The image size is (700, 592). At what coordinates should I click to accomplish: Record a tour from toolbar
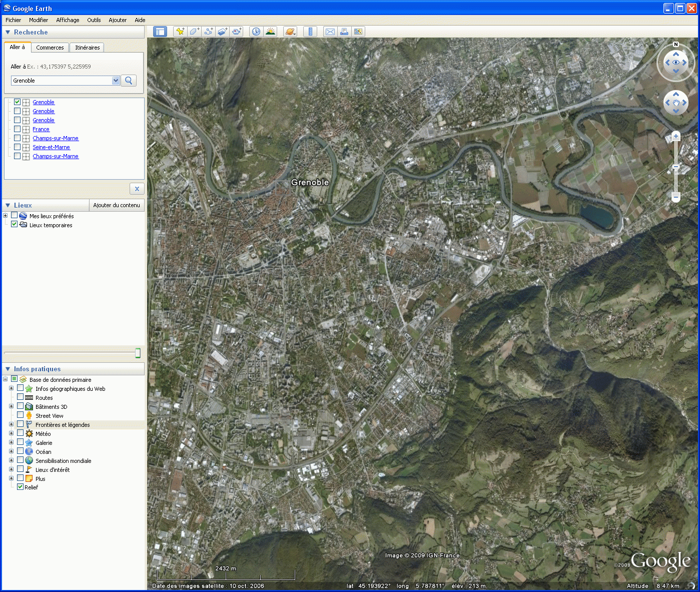pyautogui.click(x=237, y=32)
